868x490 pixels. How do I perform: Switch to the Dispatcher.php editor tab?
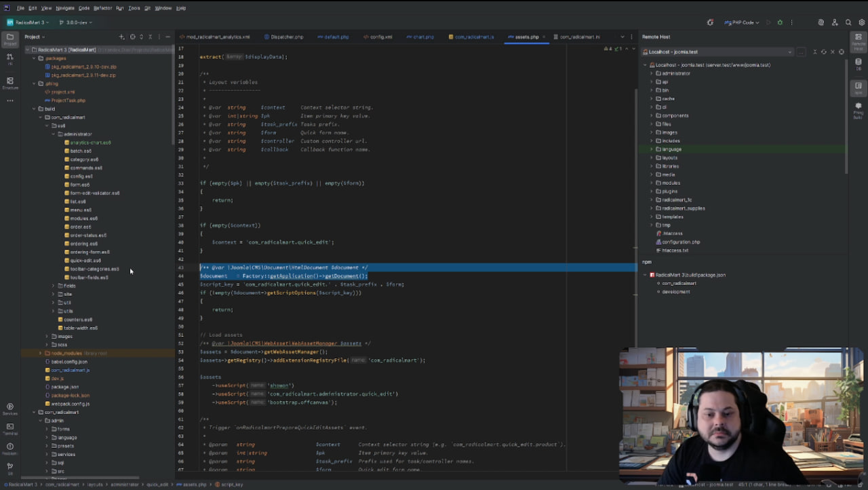(x=287, y=37)
